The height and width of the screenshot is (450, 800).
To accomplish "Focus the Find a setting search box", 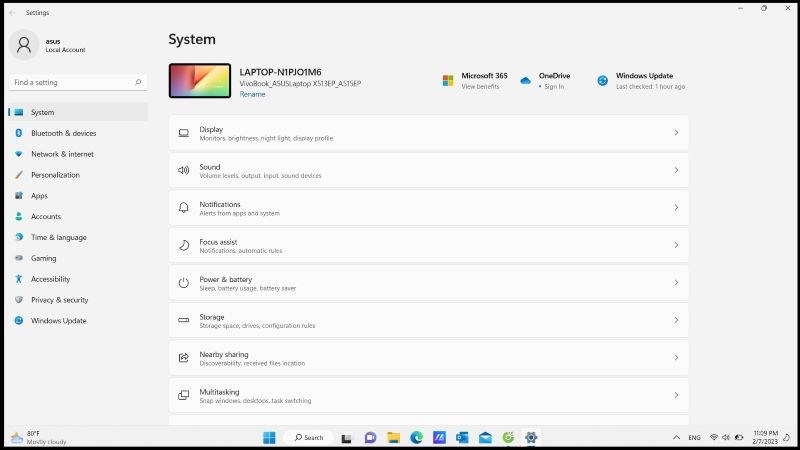I will pos(78,83).
